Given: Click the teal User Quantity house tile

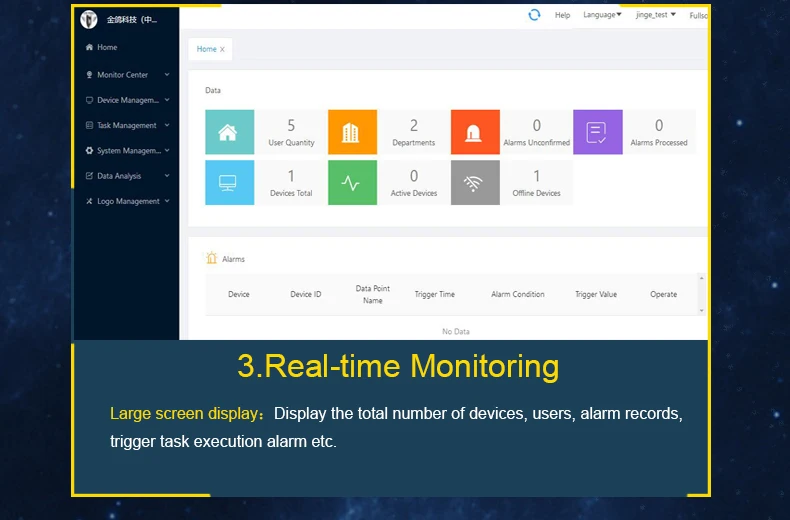Looking at the screenshot, I should click(x=230, y=132).
